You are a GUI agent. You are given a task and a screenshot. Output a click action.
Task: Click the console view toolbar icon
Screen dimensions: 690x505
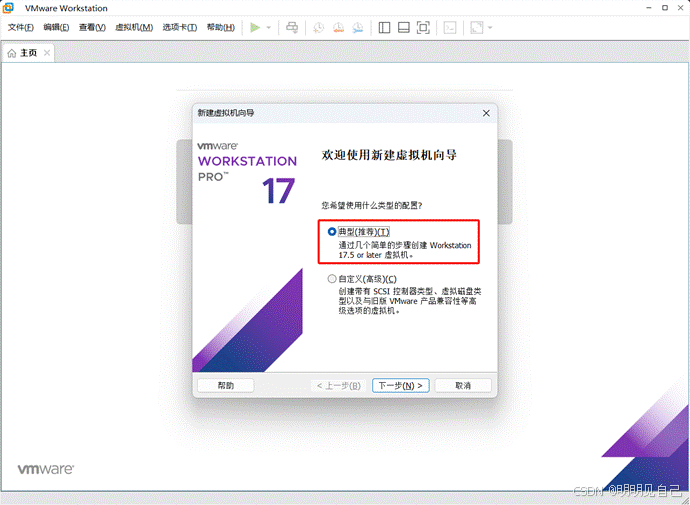click(x=450, y=28)
